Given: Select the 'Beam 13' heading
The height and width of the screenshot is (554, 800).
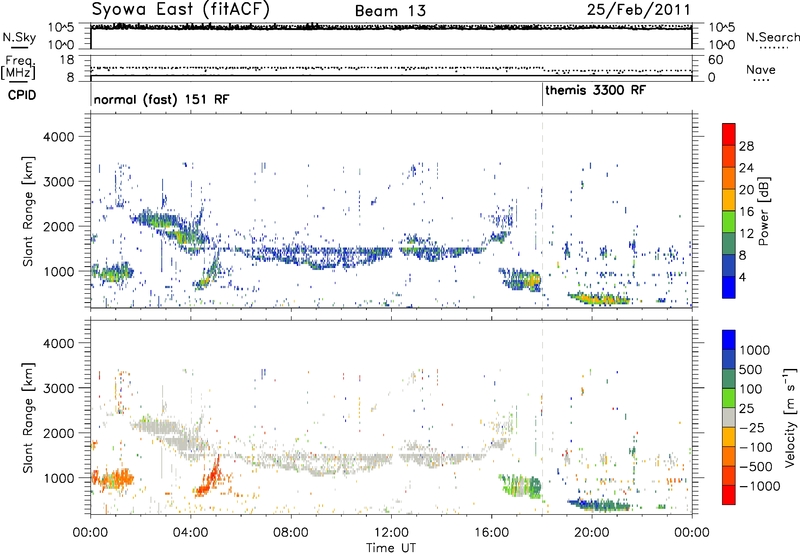Looking at the screenshot, I should 390,11.
